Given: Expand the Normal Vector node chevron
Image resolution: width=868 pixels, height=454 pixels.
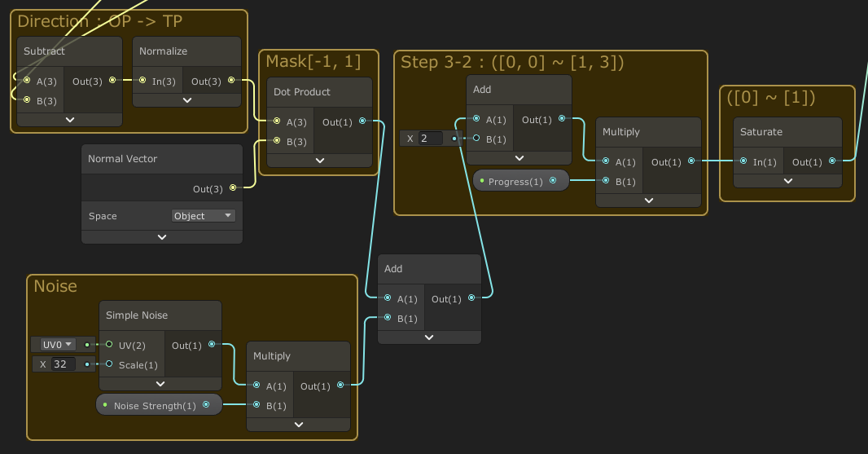Looking at the screenshot, I should click(162, 237).
